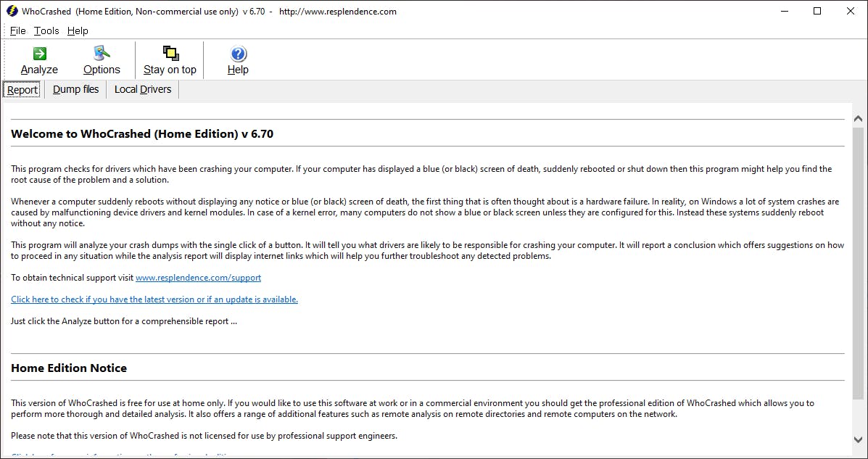Screen dimensions: 868x459
Task: Click the scrollbar up arrow
Action: coord(859,119)
